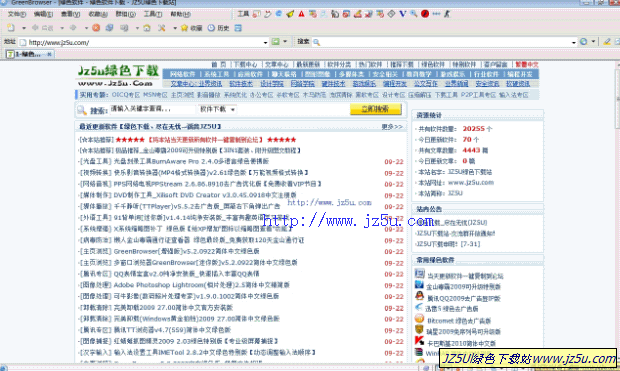Viewport: 620px width, 371px height.
Task: Click the magnifier zoom icon in tools bar
Action: tap(414, 14)
